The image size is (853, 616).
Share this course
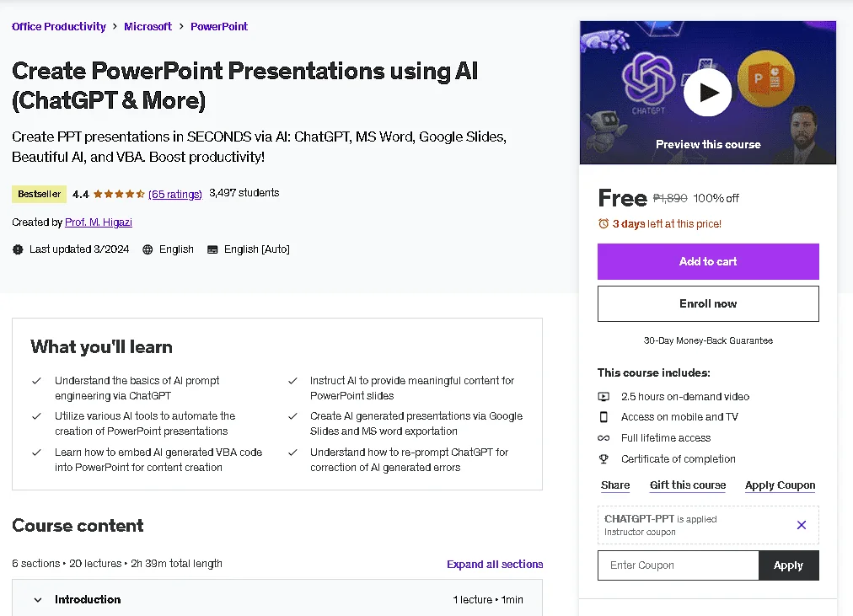(x=615, y=485)
